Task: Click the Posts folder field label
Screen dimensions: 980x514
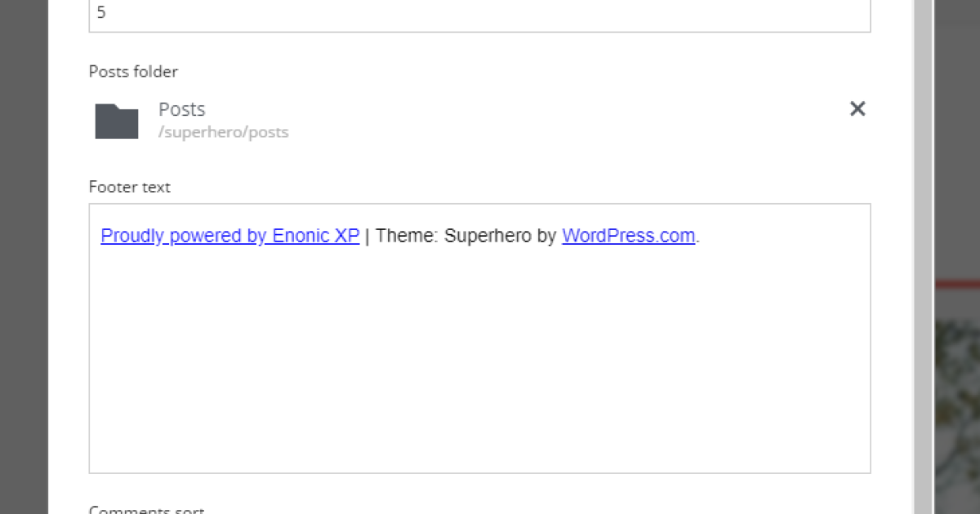Action: point(132,72)
